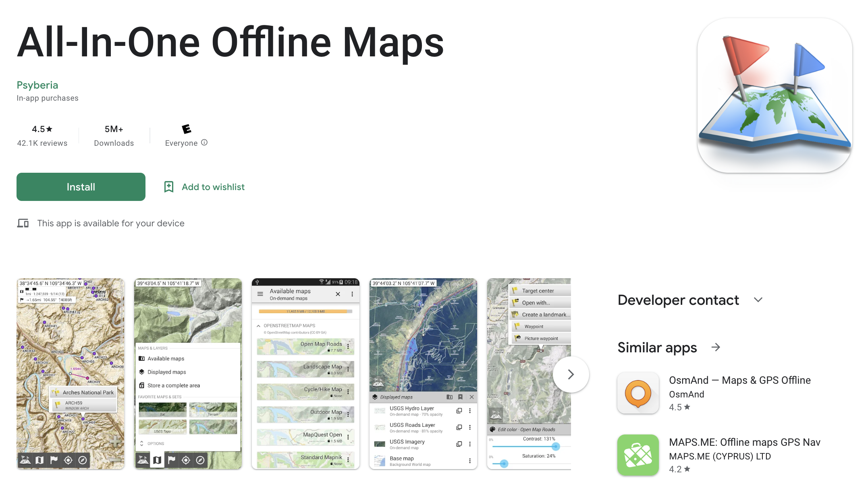Click the wishlist bookmark icon
Viewport: 868px width, 484px height.
(169, 187)
